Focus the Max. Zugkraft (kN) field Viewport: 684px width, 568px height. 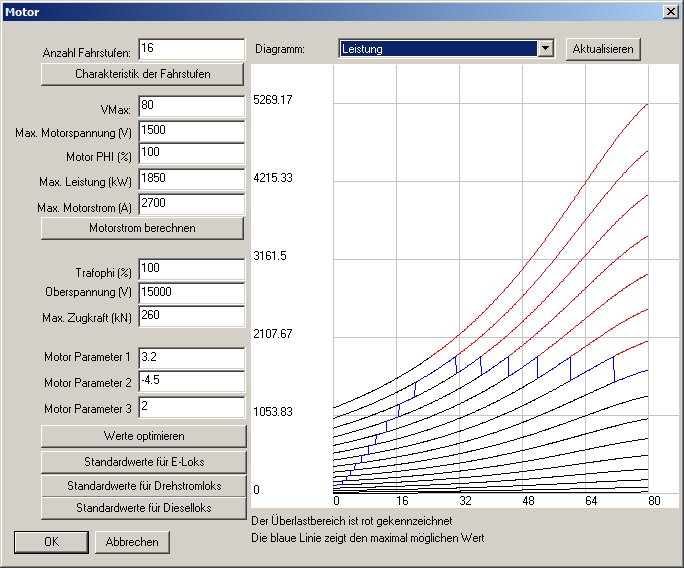tap(192, 316)
